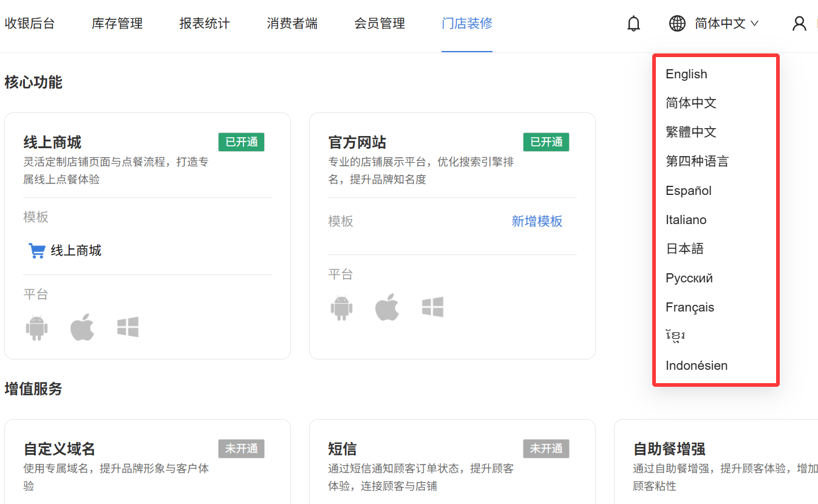Select the Windows icon in 官方网站 card

433,307
